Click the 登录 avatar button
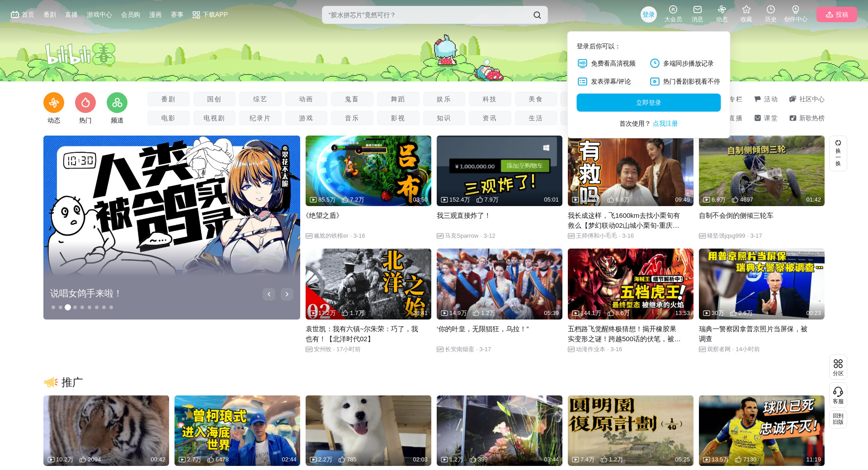 (649, 14)
